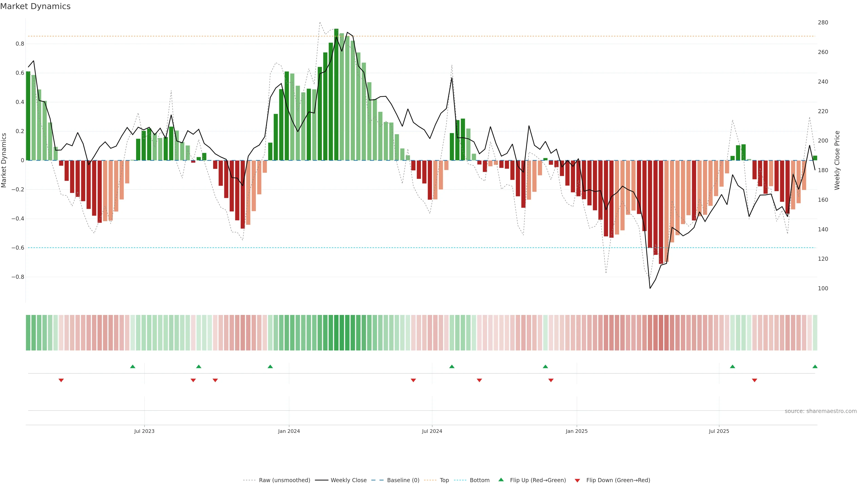Viewport: 868px width, 488px height.
Task: Click the Jul 2025 x-axis label
Action: tap(719, 431)
